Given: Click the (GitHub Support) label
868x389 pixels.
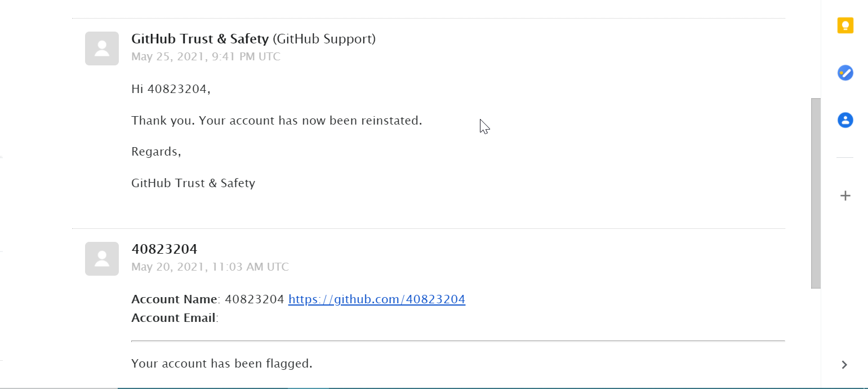Looking at the screenshot, I should point(324,39).
